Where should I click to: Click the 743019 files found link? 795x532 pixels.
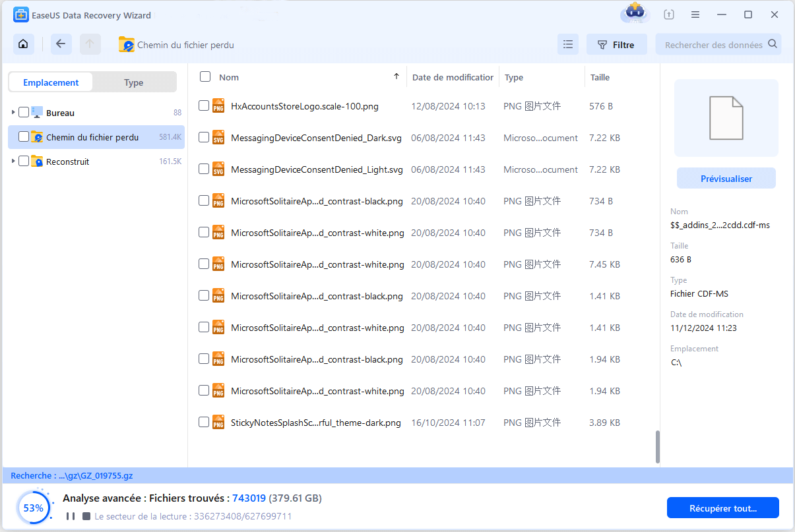249,498
